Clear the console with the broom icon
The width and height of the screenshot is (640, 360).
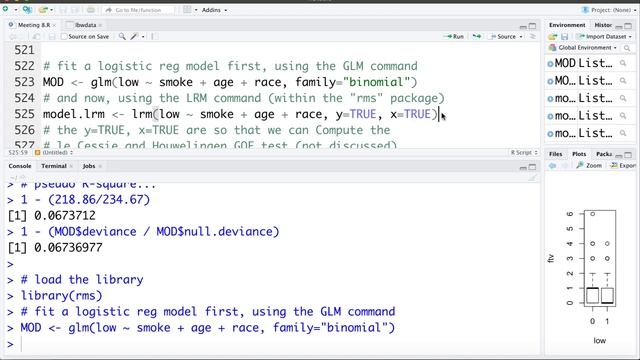click(532, 178)
